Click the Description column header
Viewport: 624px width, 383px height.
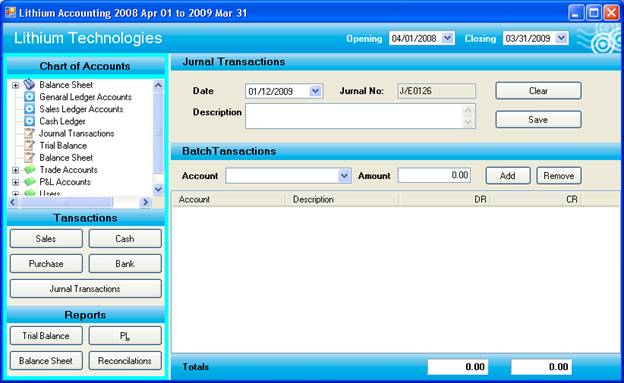tap(342, 199)
